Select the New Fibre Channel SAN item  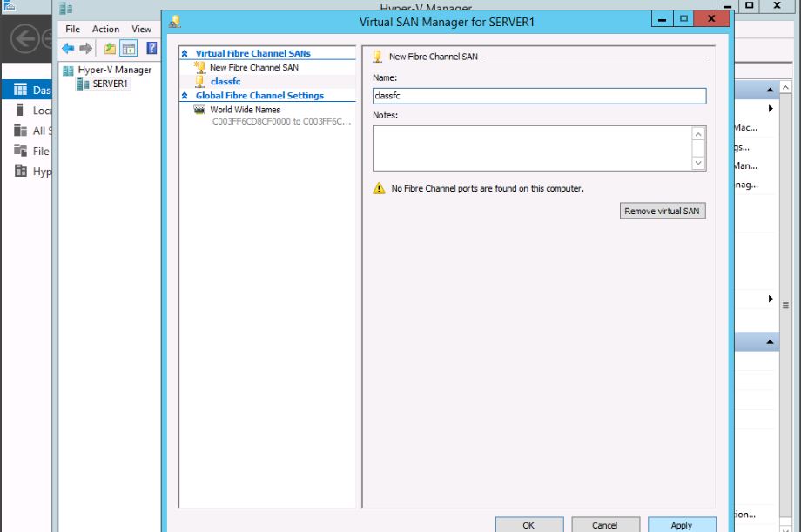point(253,67)
